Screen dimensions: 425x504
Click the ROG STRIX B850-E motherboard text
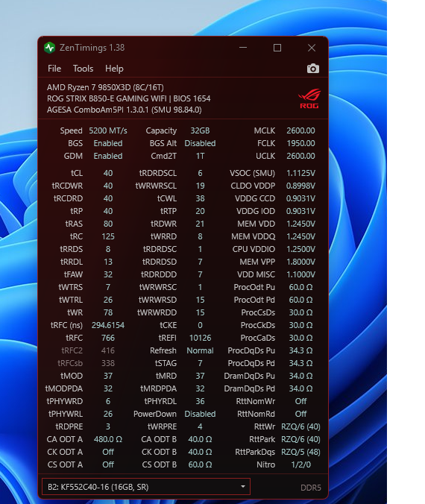click(128, 98)
